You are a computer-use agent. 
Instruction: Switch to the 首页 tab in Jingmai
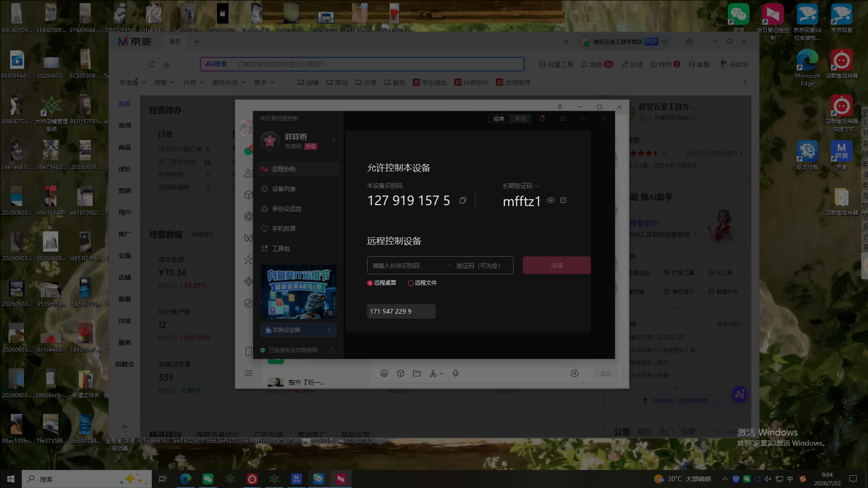click(x=175, y=42)
